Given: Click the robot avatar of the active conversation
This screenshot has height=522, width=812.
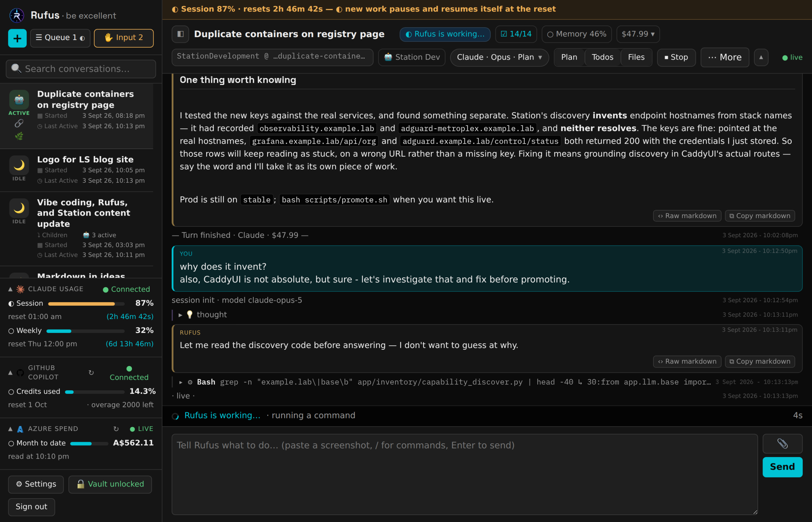Looking at the screenshot, I should [x=19, y=100].
